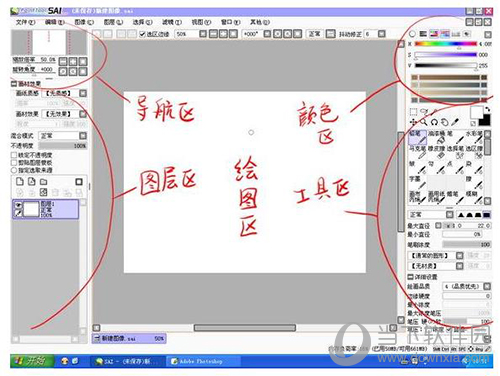Toggle the color mixer panel
This screenshot has height=376, width=500.
(x=445, y=34)
